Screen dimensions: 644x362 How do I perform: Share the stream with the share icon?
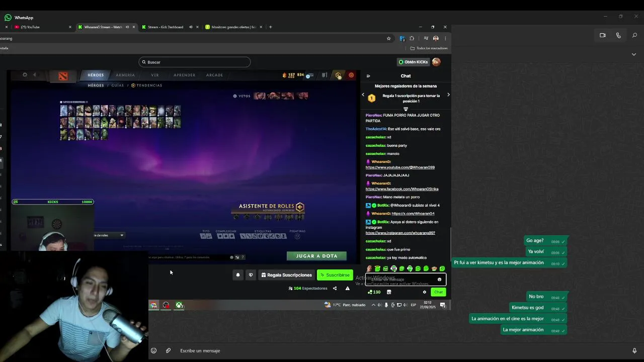pos(335,288)
